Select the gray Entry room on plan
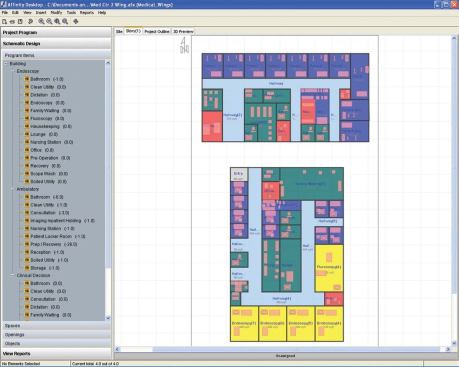The image size is (459, 367). pos(239,174)
